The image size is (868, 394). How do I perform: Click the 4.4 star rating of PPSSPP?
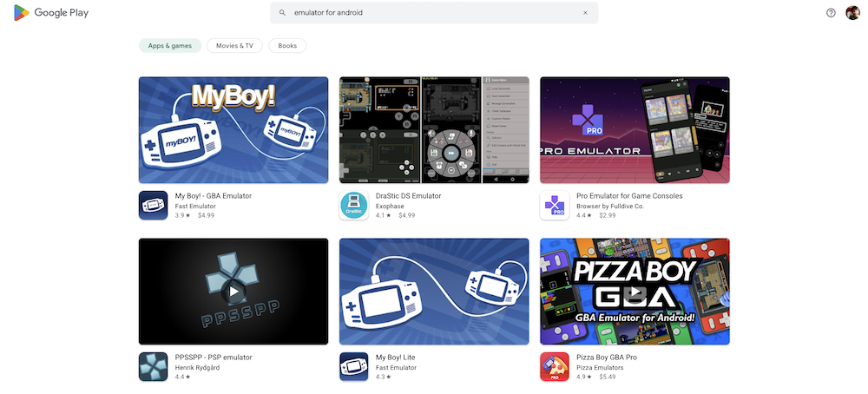click(x=182, y=377)
